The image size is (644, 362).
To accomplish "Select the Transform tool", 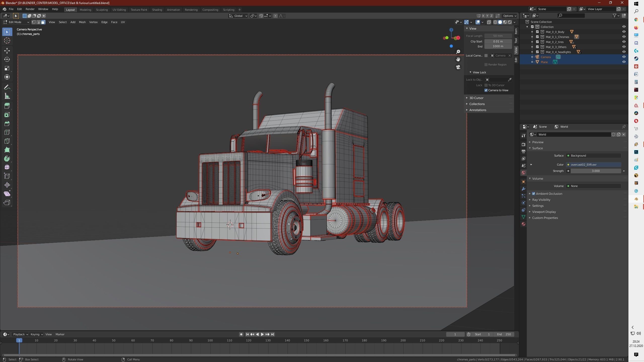I will pyautogui.click(x=7, y=77).
